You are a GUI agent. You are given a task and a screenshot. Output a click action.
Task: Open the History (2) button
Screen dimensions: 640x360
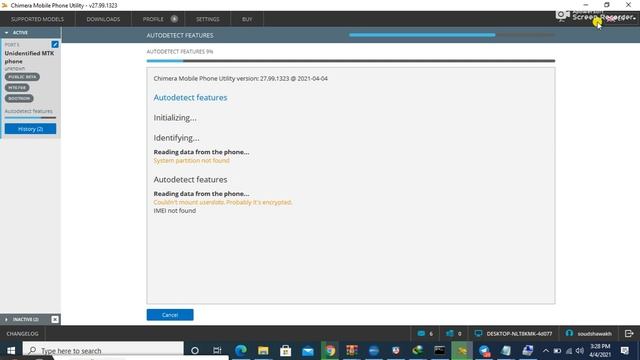(x=31, y=129)
